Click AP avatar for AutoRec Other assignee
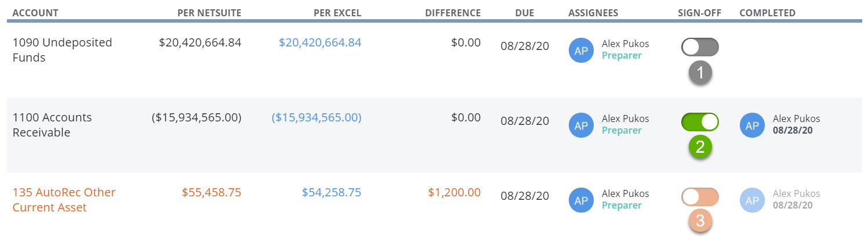868x237 pixels. [581, 200]
